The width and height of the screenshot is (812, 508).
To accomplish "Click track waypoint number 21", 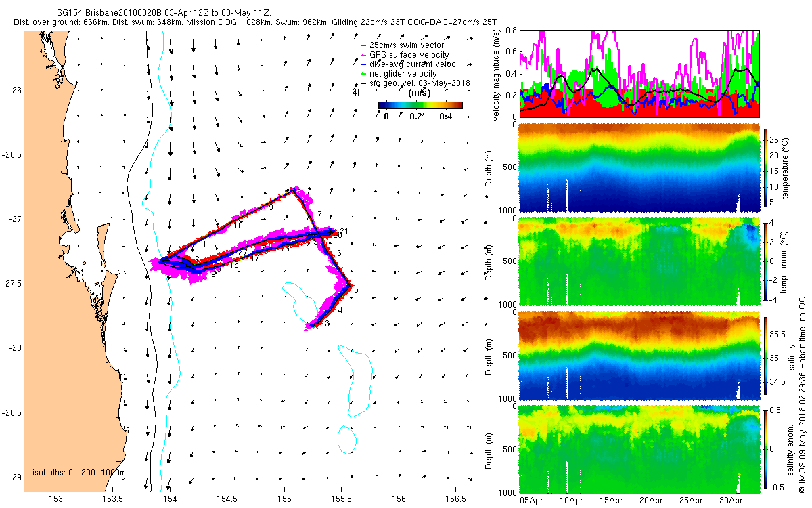I will pyautogui.click(x=343, y=232).
